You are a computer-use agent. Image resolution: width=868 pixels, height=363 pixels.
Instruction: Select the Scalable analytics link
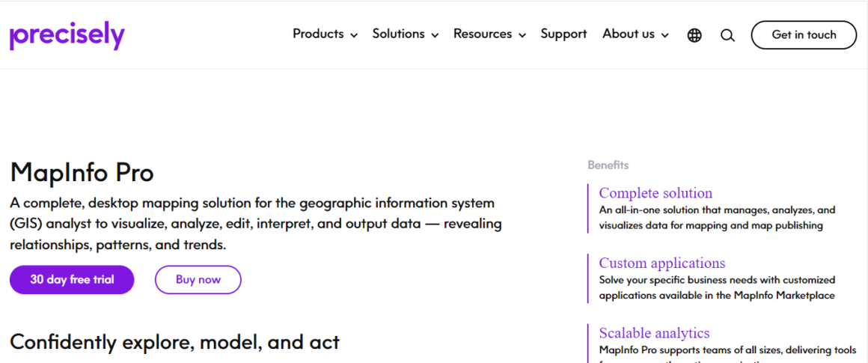(x=654, y=333)
